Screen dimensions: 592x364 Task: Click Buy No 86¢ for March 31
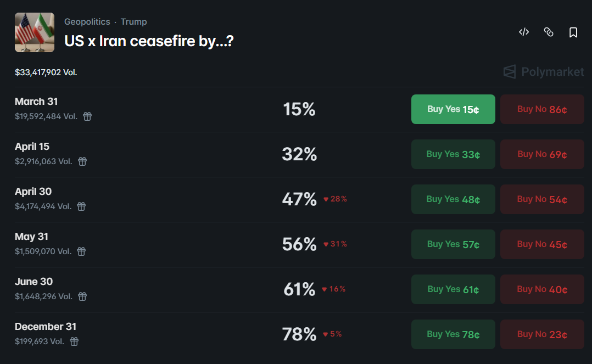pos(542,109)
